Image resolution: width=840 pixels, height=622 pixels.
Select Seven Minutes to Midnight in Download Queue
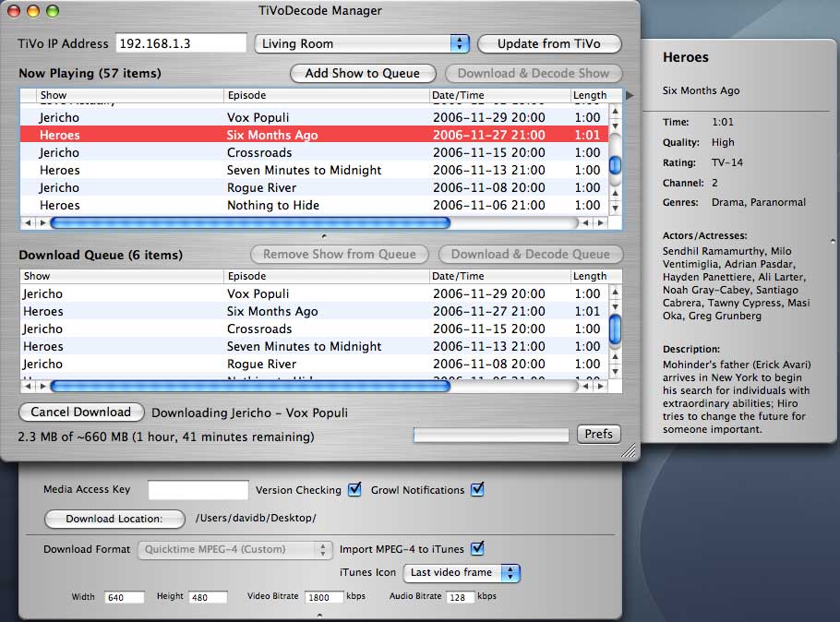[x=314, y=346]
